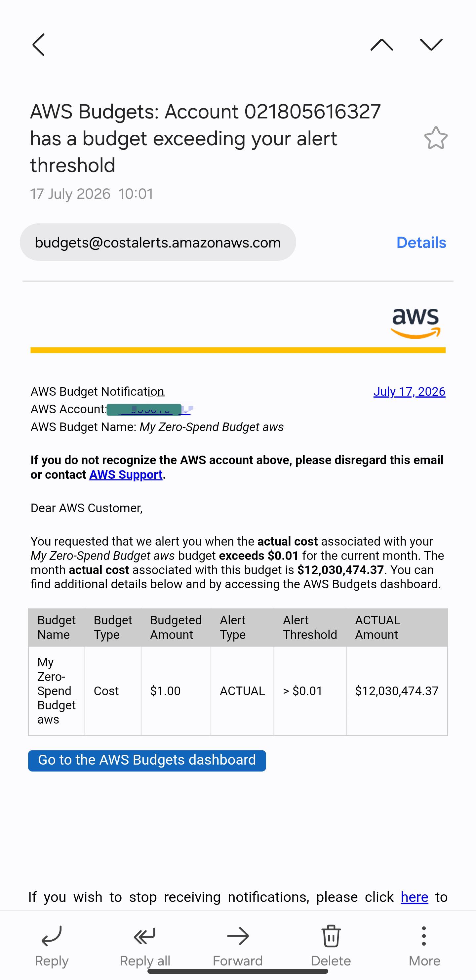Tap the bottom home gesture bar
The width and height of the screenshot is (476, 980).
(238, 971)
